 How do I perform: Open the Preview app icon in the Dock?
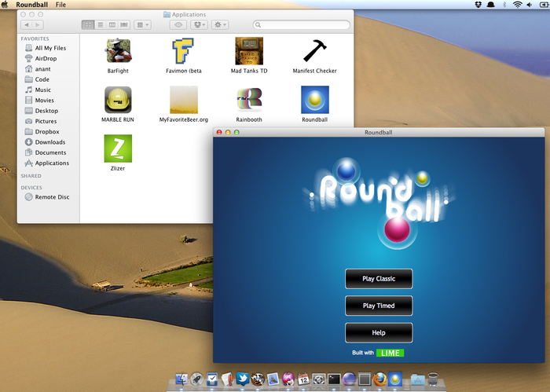pos(273,379)
